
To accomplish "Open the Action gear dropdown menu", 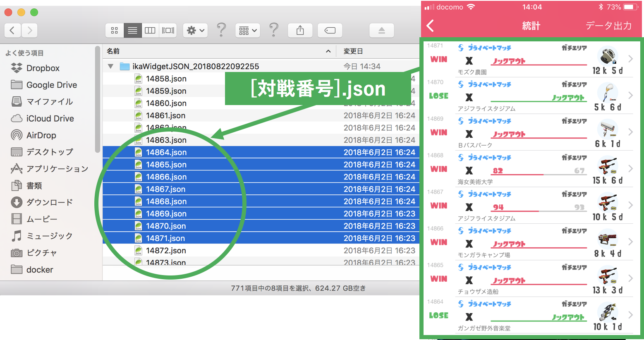I will pyautogui.click(x=195, y=30).
